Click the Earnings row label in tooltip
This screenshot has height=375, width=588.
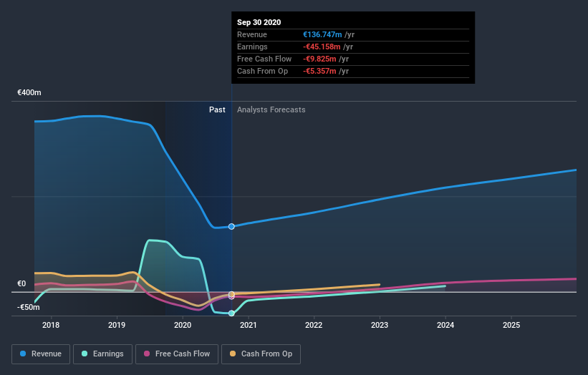[x=252, y=47]
